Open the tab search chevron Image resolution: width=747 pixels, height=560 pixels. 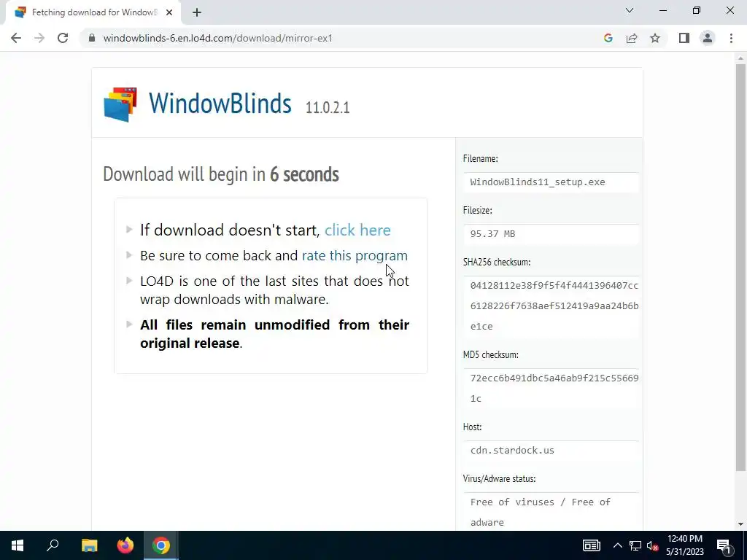tap(630, 10)
